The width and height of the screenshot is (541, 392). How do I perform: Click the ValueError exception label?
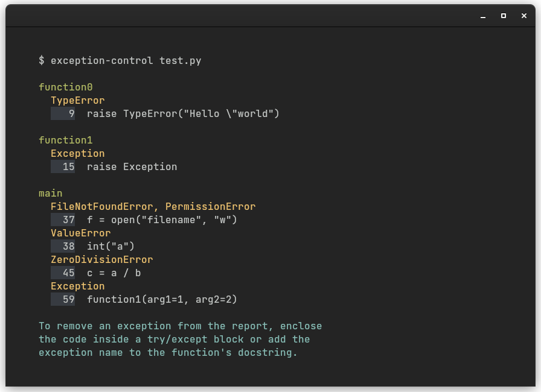80,233
